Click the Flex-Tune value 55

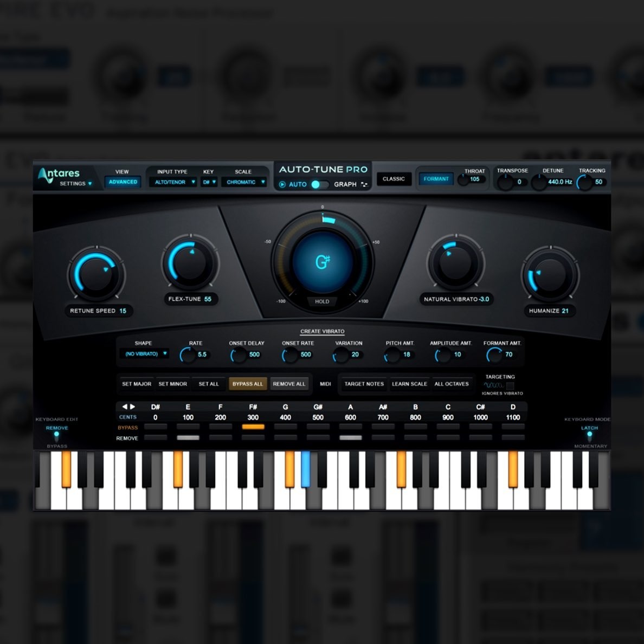click(208, 299)
